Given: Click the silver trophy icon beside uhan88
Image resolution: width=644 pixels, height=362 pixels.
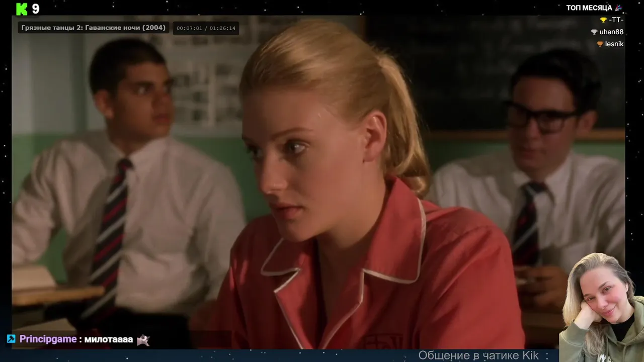Looking at the screenshot, I should coord(594,32).
